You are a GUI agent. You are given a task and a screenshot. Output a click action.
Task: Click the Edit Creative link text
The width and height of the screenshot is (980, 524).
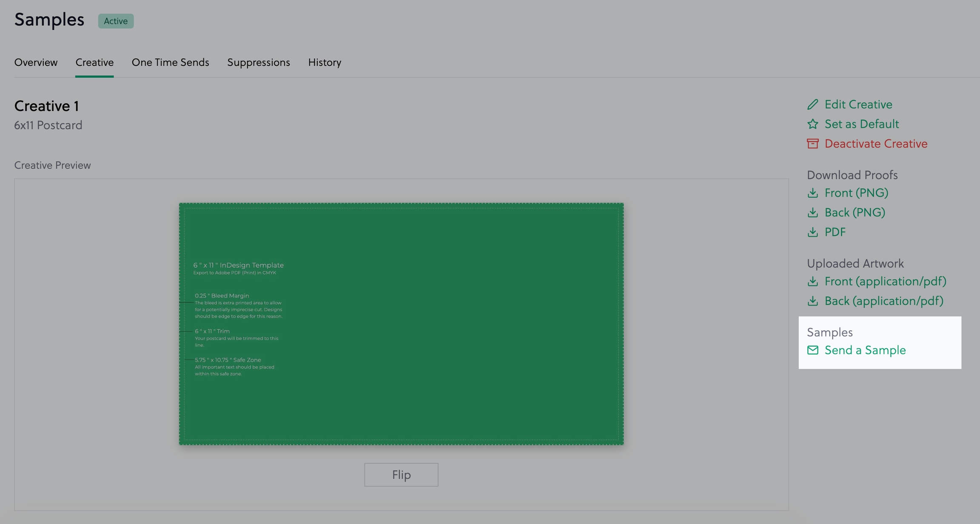coord(858,105)
